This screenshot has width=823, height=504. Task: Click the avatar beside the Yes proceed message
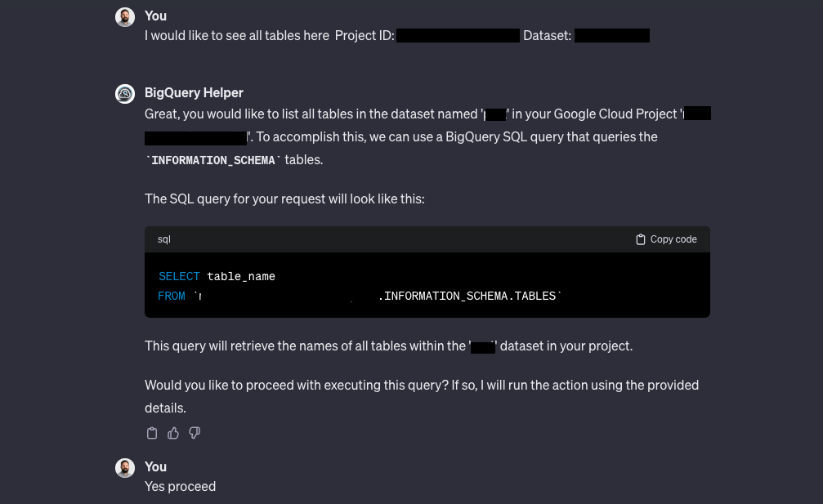point(124,467)
